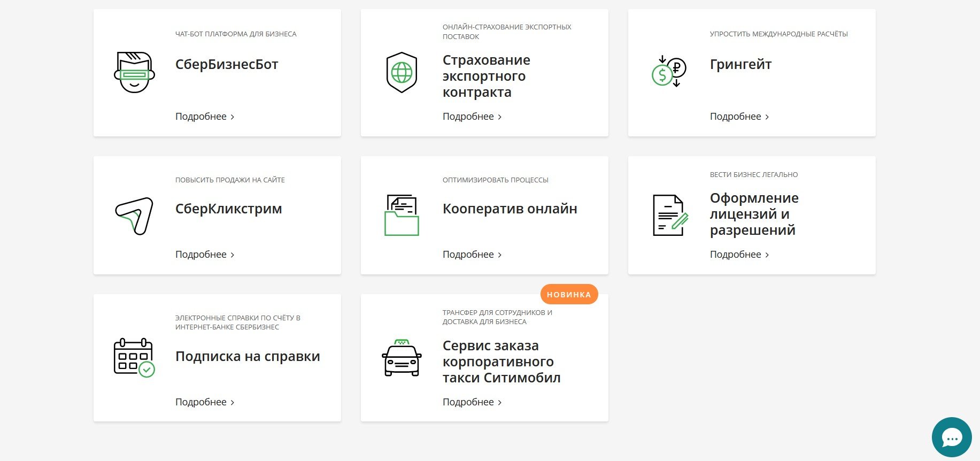Viewport: 980px width, 461px height.
Task: Click the SberBusinessBot robot face icon
Action: click(x=134, y=73)
